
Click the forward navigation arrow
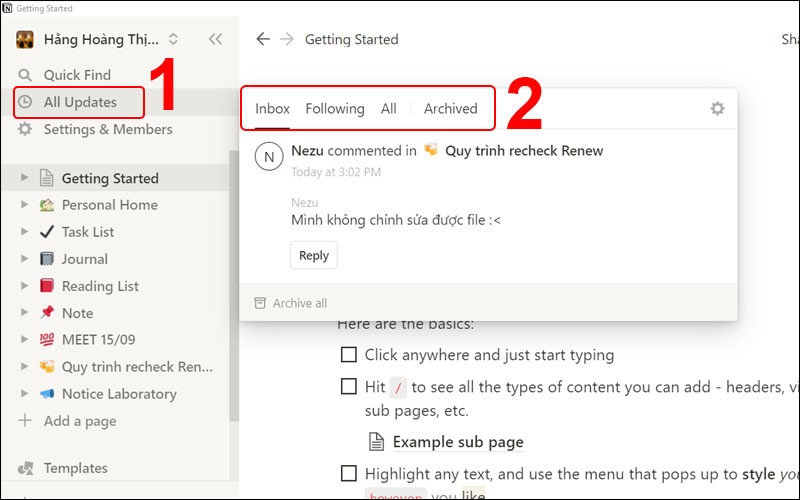tap(287, 39)
